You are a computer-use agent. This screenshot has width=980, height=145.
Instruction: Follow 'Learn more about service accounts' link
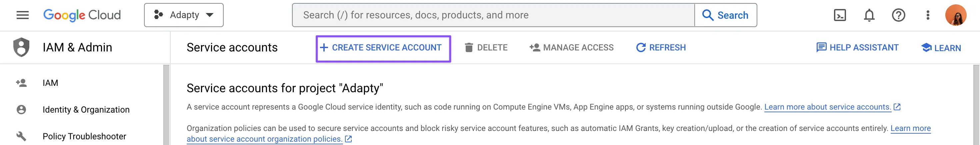tap(827, 107)
